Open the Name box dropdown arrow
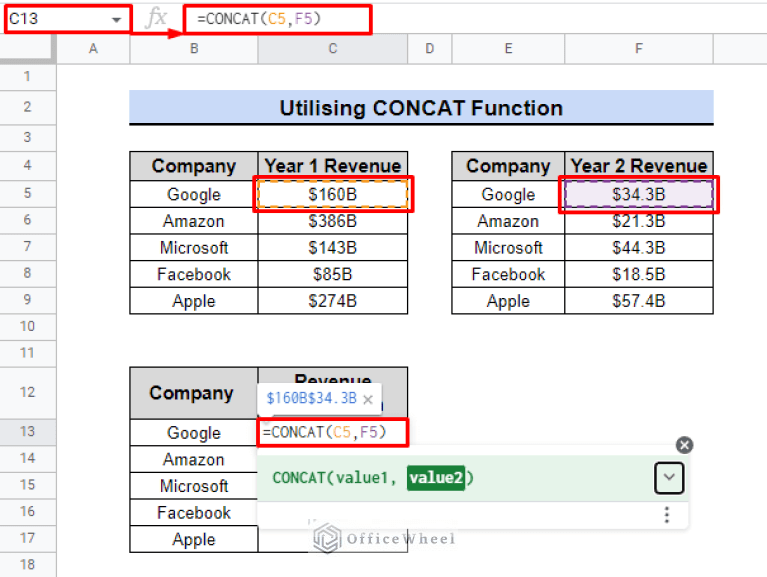 click(x=116, y=20)
